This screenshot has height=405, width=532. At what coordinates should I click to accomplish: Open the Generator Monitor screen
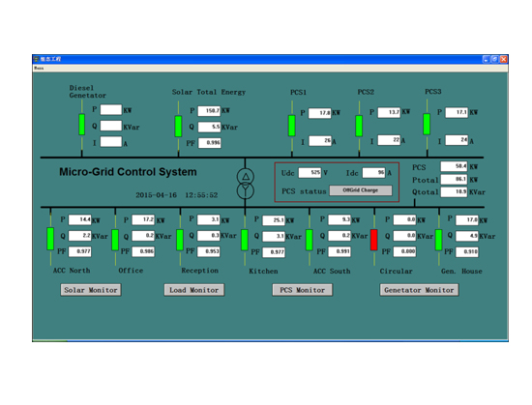[419, 290]
